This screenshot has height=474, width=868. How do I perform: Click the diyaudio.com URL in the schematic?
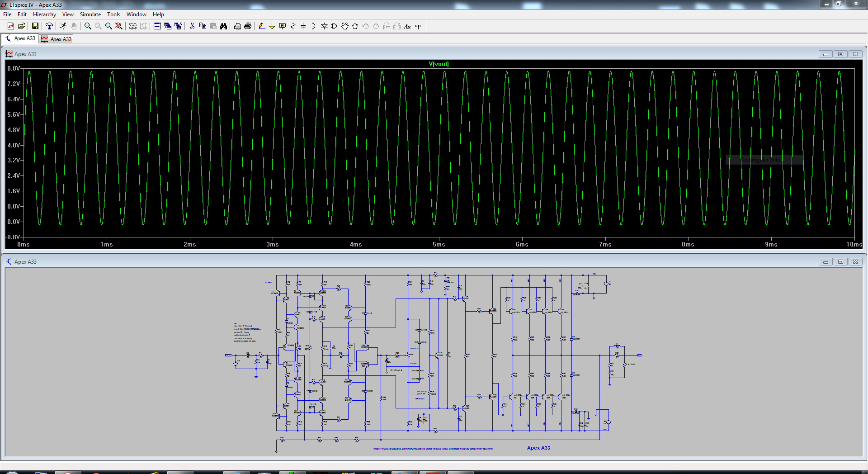[433, 449]
